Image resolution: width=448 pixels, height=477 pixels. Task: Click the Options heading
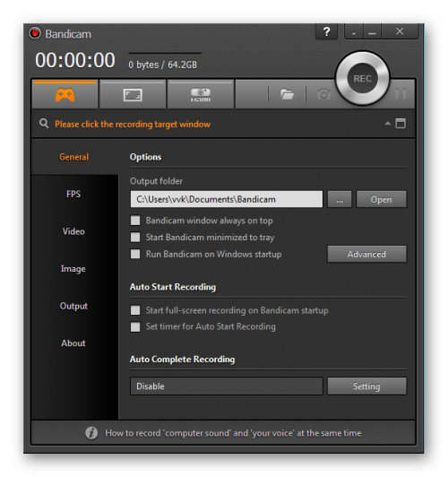click(145, 157)
